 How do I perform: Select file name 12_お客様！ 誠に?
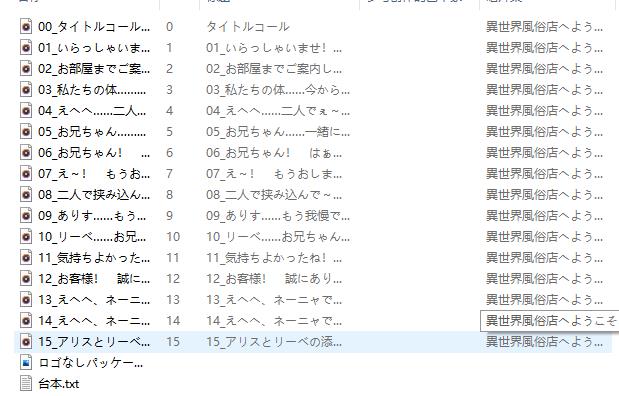pyautogui.click(x=94, y=278)
